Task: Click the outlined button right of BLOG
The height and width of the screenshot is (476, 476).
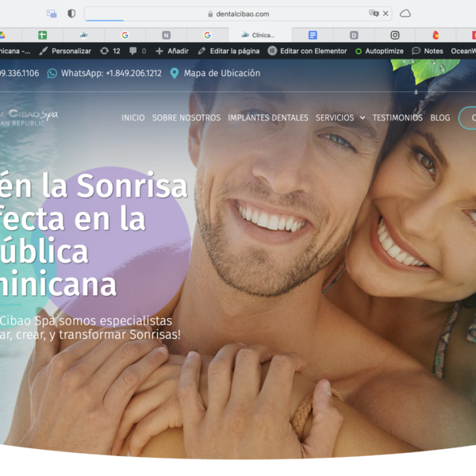Action: point(467,117)
